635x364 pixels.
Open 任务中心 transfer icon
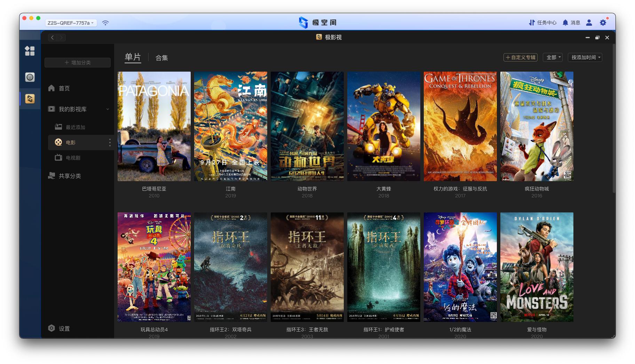pos(532,23)
